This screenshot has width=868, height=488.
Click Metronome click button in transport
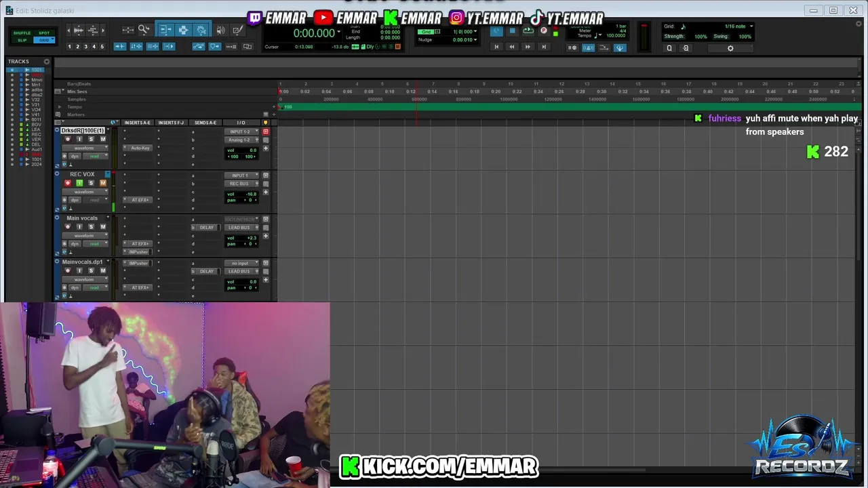click(x=589, y=48)
